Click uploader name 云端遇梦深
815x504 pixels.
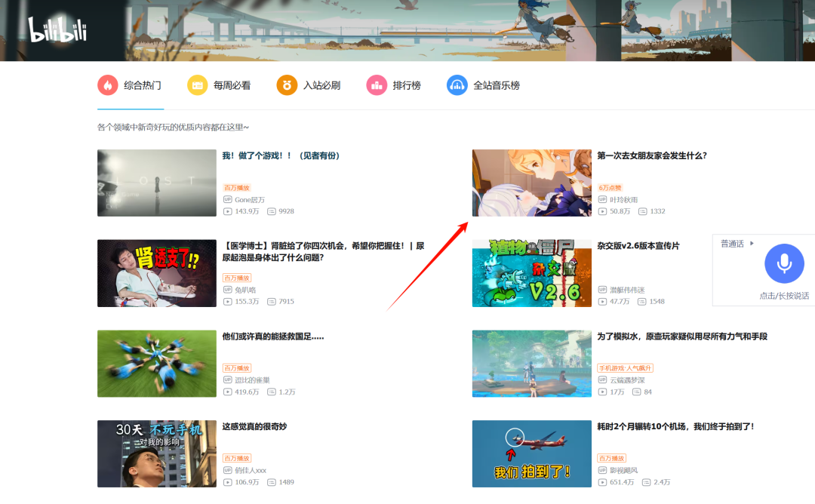tap(627, 380)
